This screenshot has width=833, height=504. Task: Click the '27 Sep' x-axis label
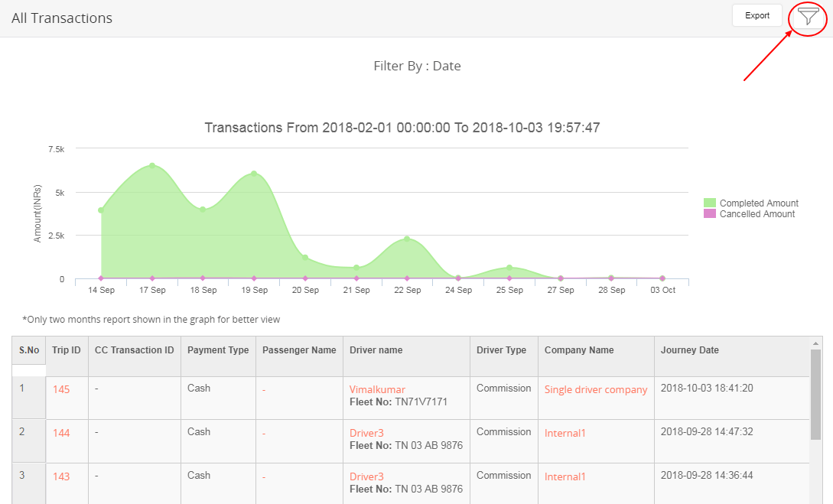point(561,290)
